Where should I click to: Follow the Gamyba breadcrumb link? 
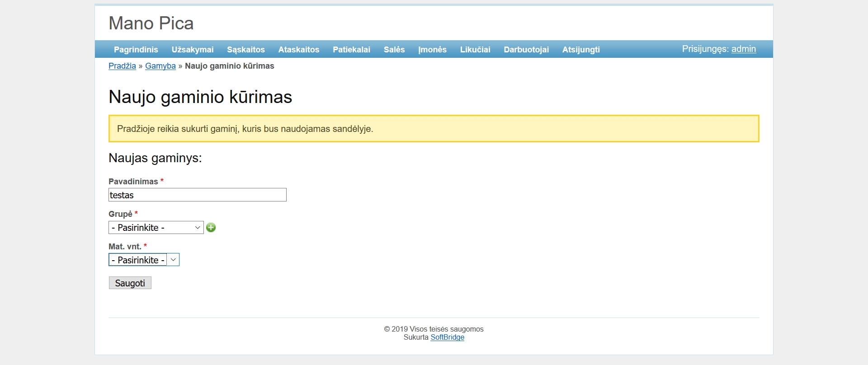coord(160,66)
